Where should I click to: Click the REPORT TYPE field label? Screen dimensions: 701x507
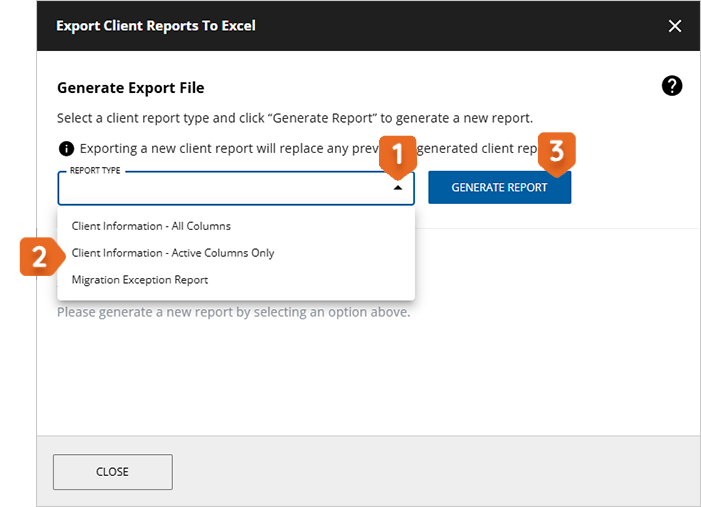[95, 171]
